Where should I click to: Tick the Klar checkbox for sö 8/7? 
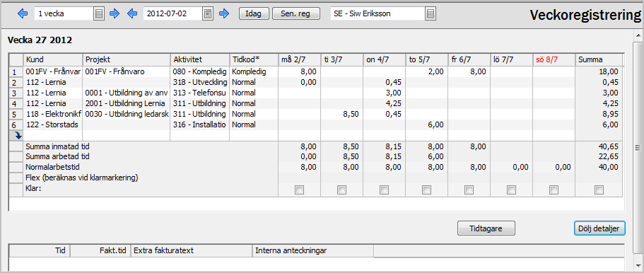pos(554,190)
